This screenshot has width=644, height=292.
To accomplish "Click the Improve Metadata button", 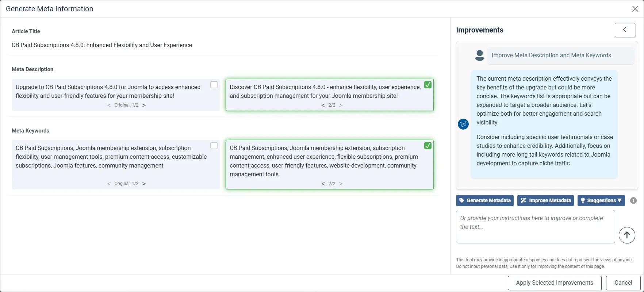I will [x=545, y=200].
